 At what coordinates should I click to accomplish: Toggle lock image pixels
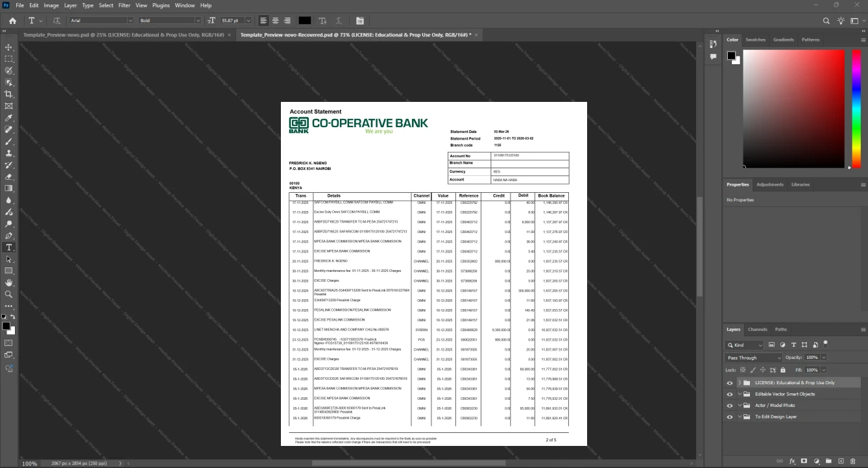(x=753, y=369)
